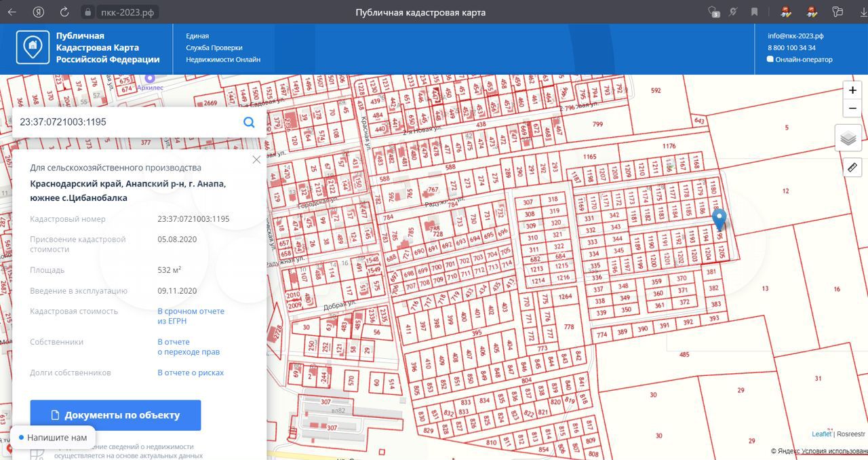Image resolution: width=868 pixels, height=460 pixels.
Task: Reload the page with refresh icon
Action: pyautogui.click(x=64, y=12)
